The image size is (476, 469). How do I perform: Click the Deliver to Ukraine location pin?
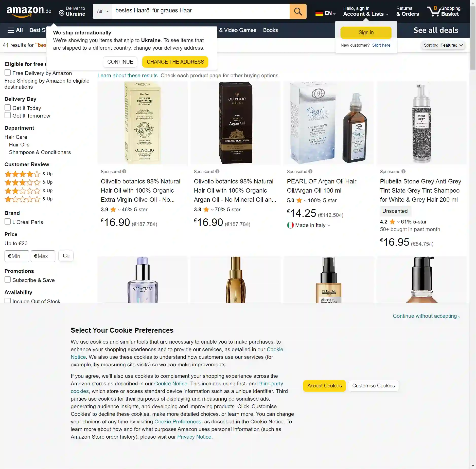click(x=61, y=13)
